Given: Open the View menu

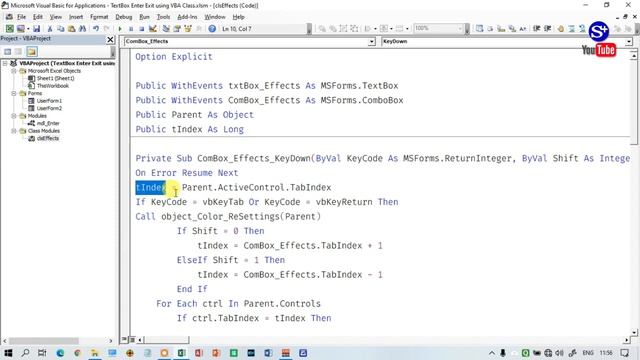Looking at the screenshot, I should pyautogui.click(x=56, y=17).
